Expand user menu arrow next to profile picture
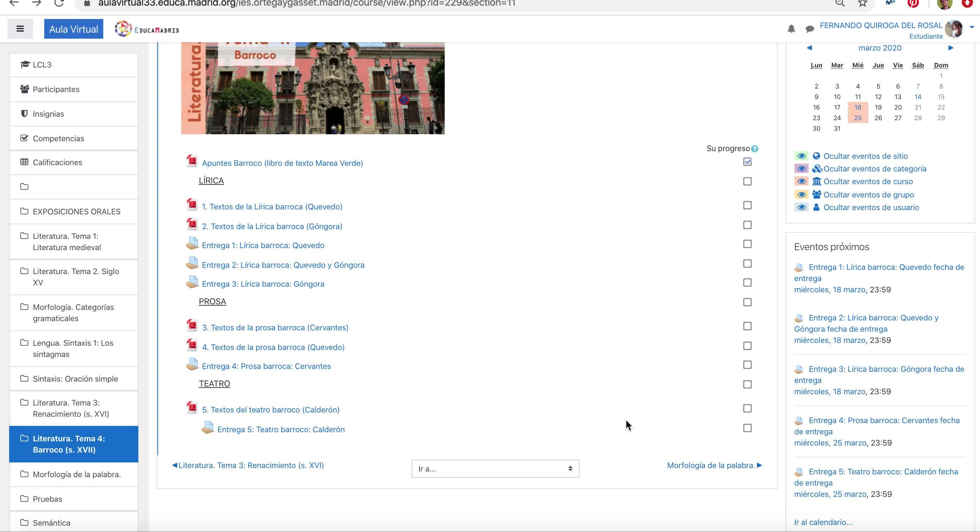980x532 pixels. point(971,27)
